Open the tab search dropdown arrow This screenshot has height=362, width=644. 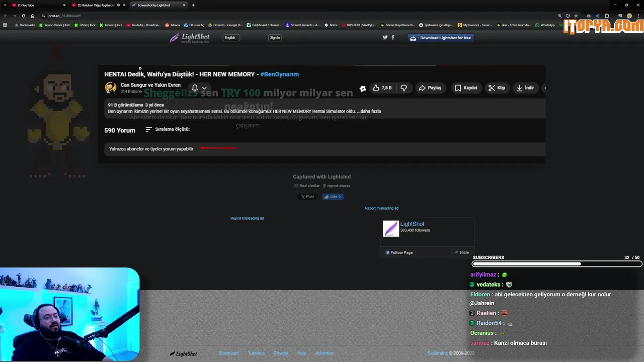(6, 5)
